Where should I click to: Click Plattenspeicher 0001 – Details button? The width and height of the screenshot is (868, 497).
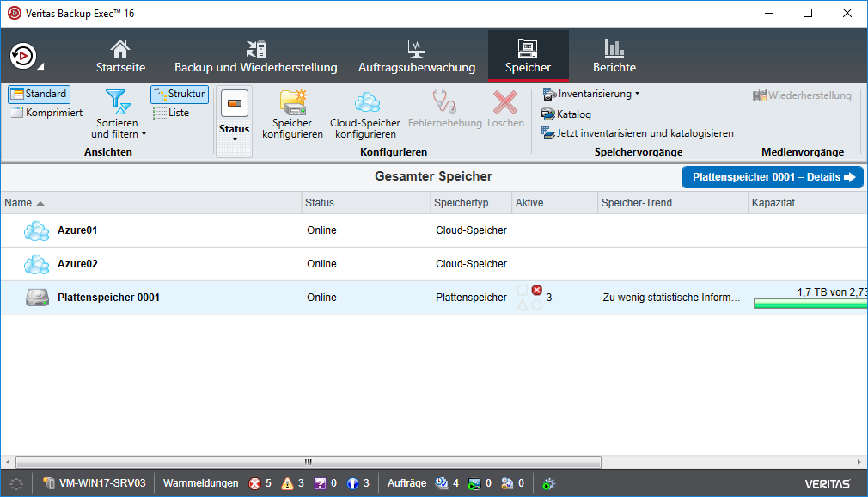[x=773, y=177]
